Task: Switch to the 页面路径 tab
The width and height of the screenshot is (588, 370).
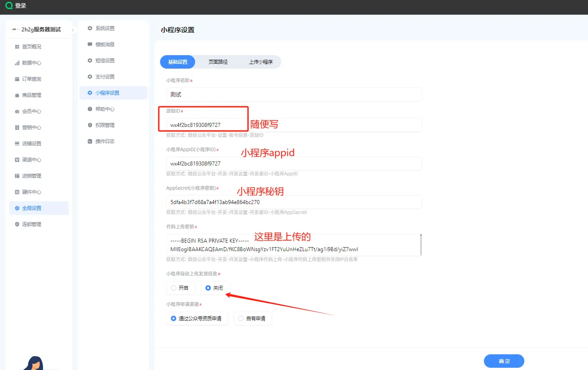Action: point(218,62)
